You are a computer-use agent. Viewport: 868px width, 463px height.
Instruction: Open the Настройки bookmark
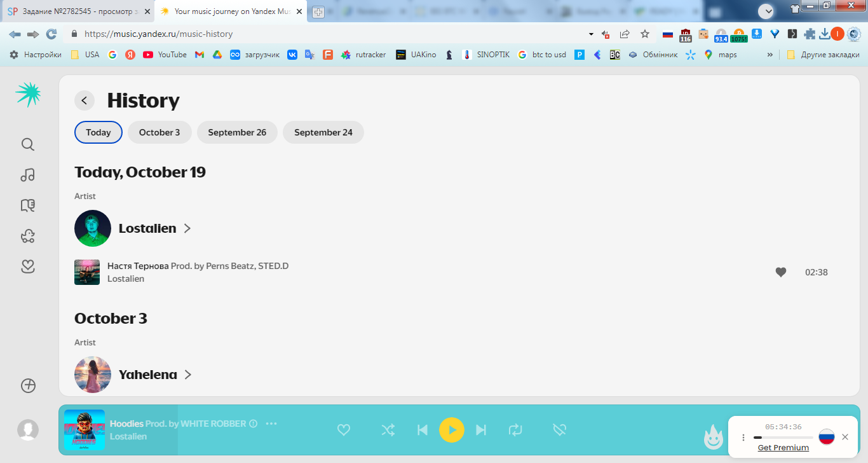coord(36,55)
